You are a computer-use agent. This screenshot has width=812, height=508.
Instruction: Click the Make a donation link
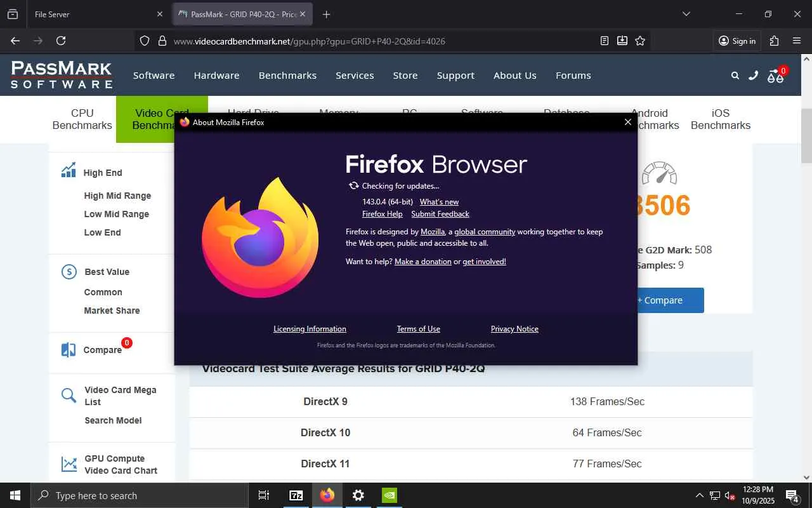pyautogui.click(x=423, y=262)
